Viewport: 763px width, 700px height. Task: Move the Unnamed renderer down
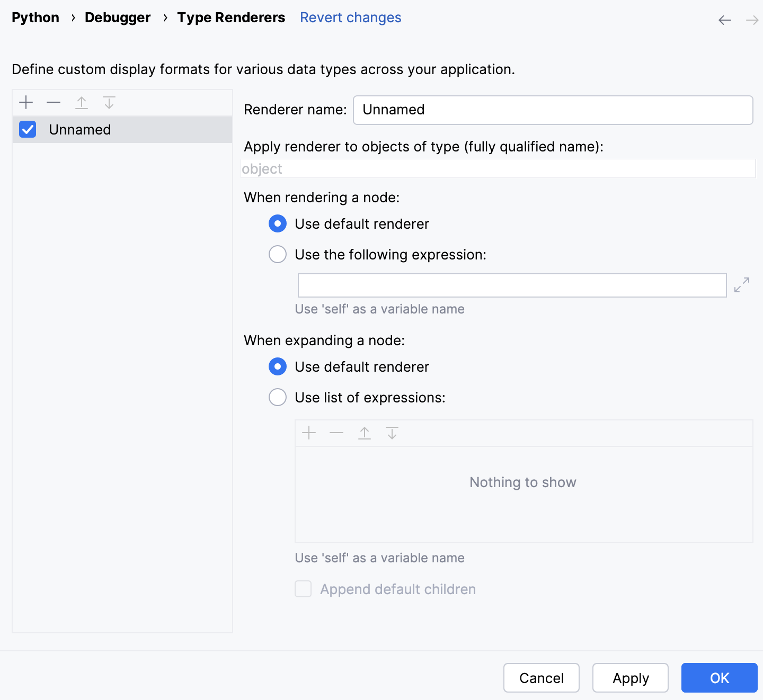click(x=109, y=102)
